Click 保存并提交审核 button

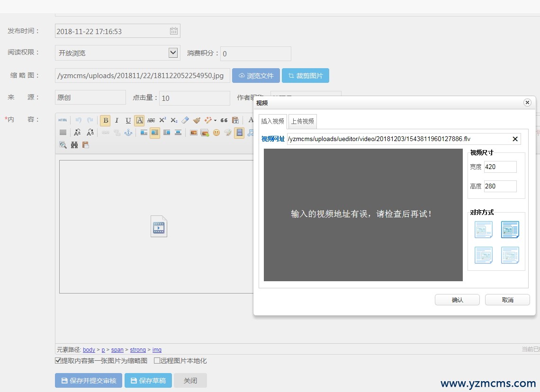point(89,380)
